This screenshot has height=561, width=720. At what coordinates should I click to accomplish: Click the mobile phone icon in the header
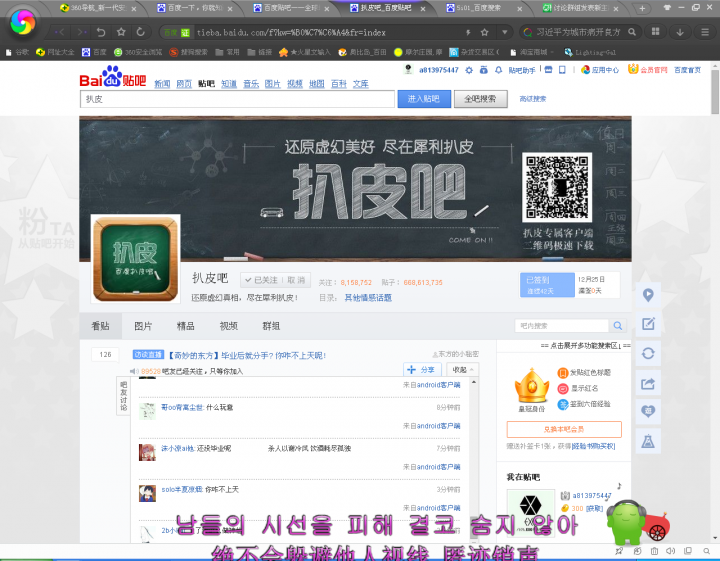tap(562, 70)
